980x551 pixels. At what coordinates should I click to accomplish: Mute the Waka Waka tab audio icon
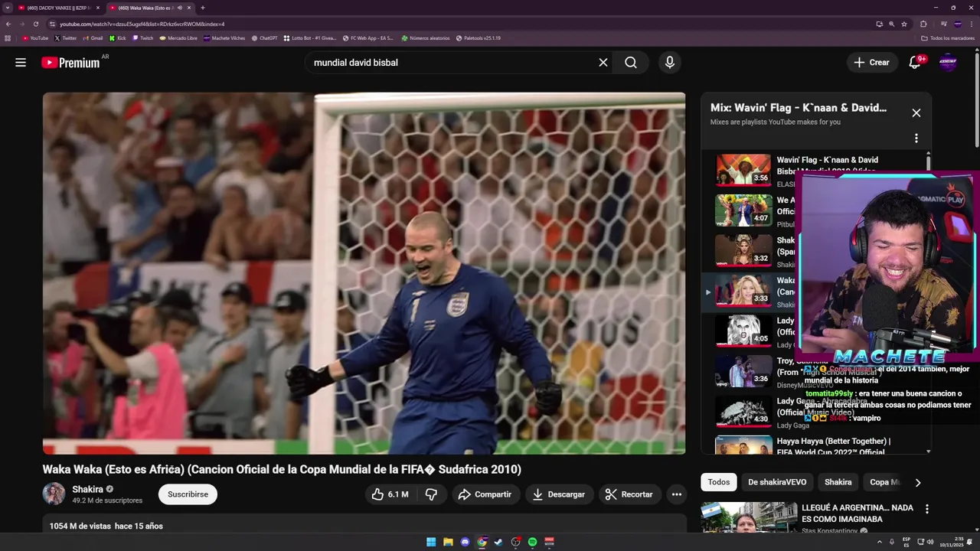pos(180,8)
